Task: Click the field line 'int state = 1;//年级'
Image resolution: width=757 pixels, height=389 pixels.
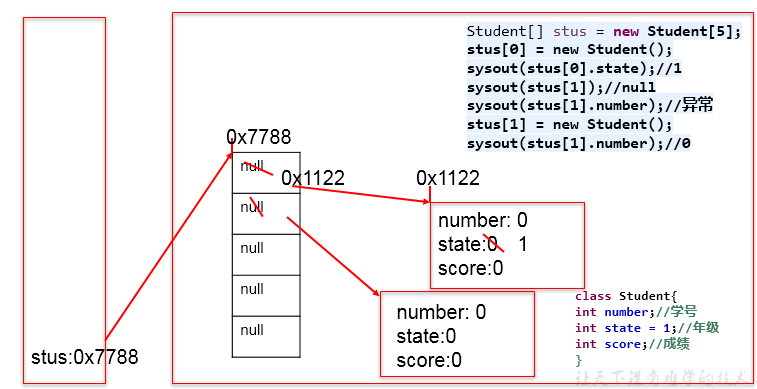Action: tap(647, 328)
